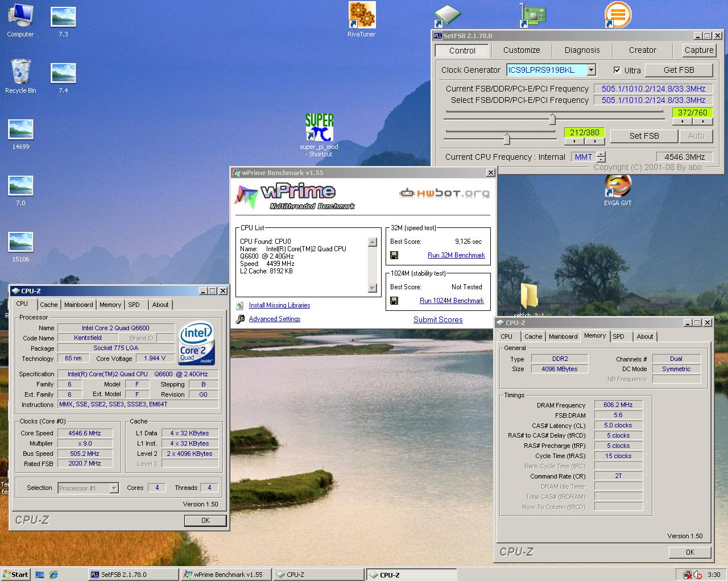Launch the super_pi_mod shortcut icon
728x582 pixels.
pyautogui.click(x=319, y=135)
